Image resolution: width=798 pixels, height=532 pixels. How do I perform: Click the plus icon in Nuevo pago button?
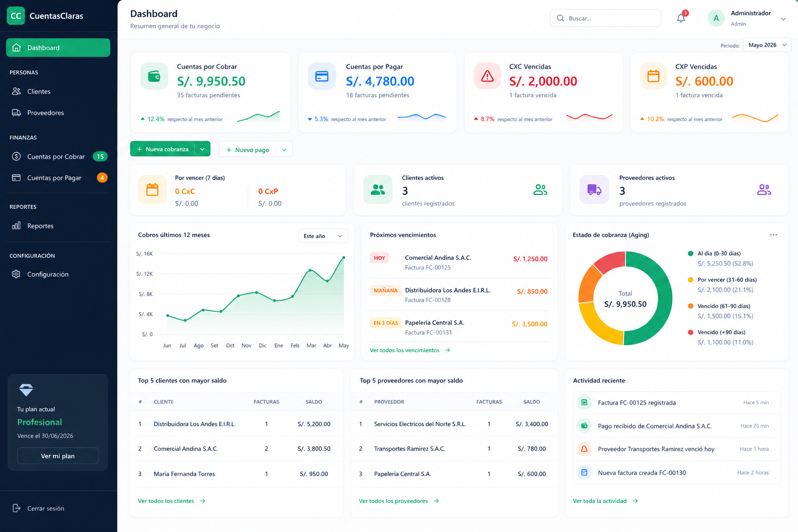click(x=229, y=150)
